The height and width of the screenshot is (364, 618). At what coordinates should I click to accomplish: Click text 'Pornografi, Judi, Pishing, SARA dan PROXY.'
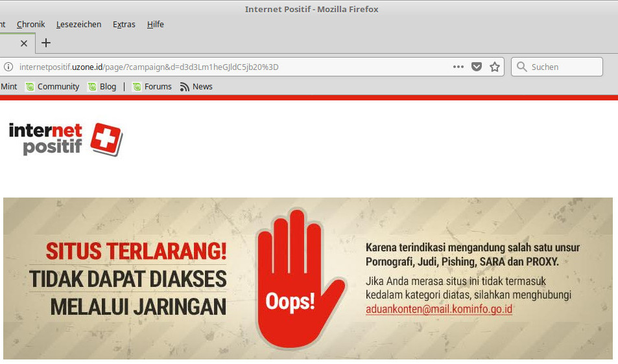(462, 262)
